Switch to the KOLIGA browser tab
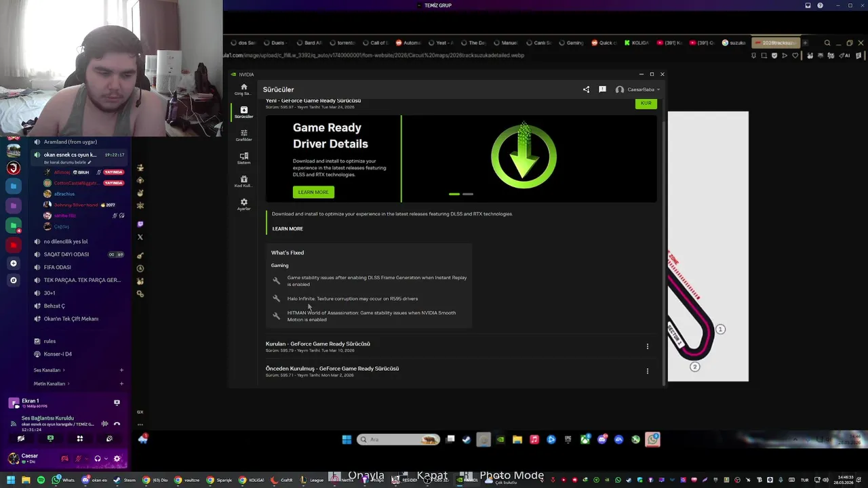868x488 pixels. pos(637,43)
